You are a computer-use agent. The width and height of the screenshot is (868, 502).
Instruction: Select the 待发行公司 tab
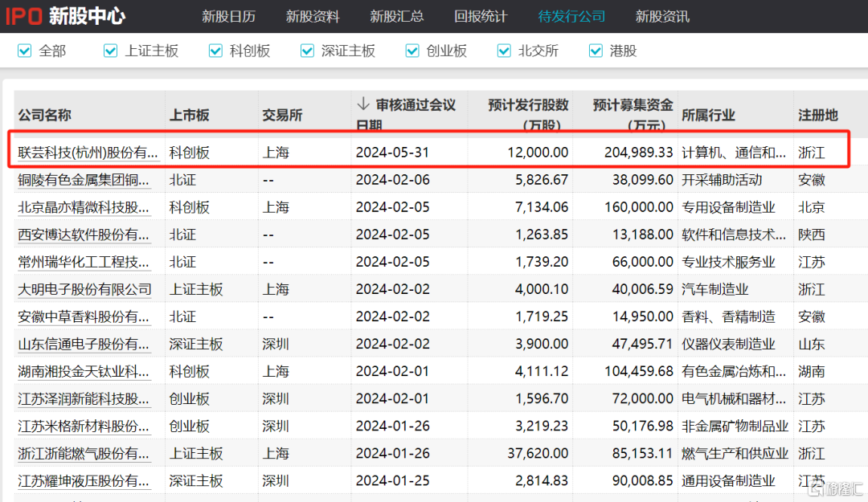572,17
